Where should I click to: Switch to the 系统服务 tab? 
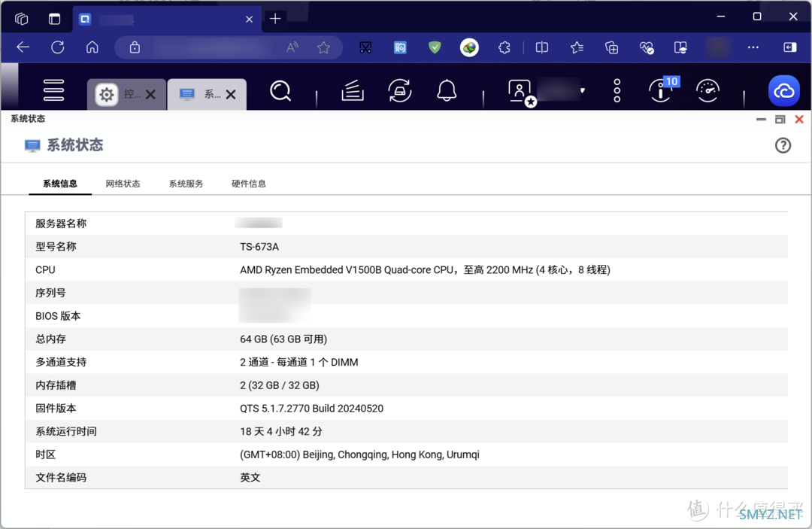186,184
